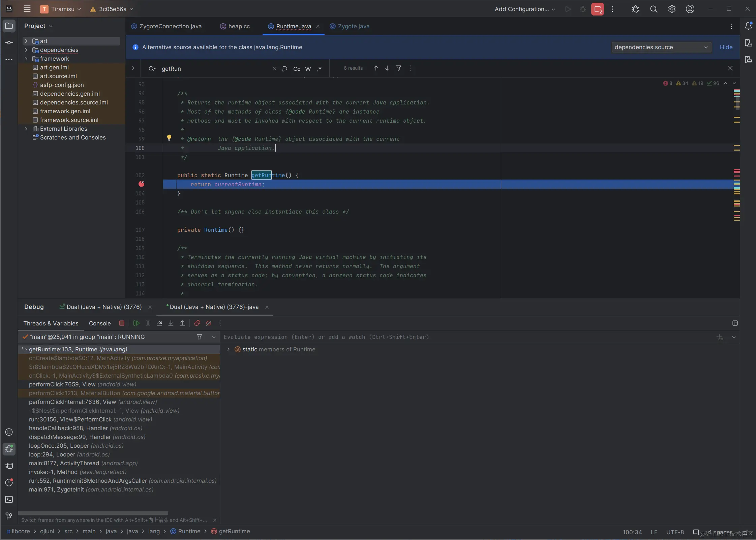View breakpoints icon in debug toolbar
This screenshot has height=540, width=756.
197,323
